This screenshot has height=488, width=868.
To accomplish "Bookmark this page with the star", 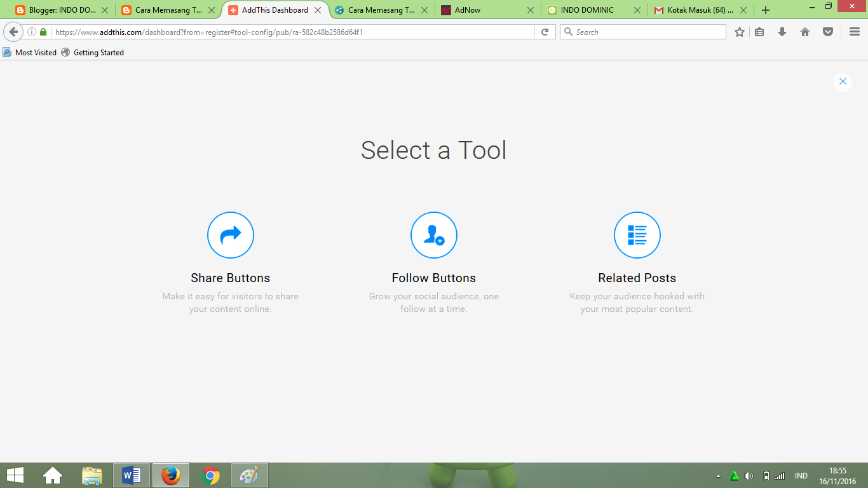I will (740, 32).
